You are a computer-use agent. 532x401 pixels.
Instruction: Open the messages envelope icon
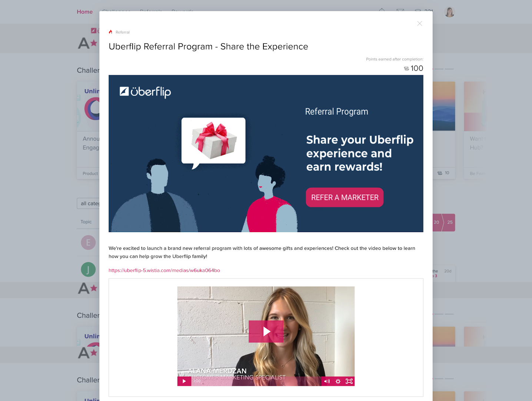(x=400, y=11)
